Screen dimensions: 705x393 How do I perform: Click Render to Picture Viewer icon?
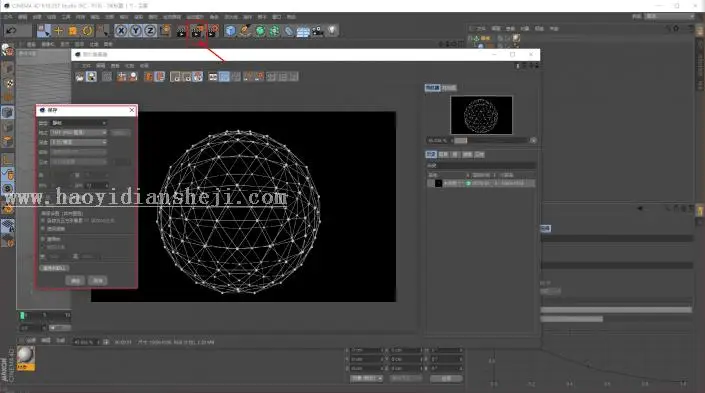[197, 31]
